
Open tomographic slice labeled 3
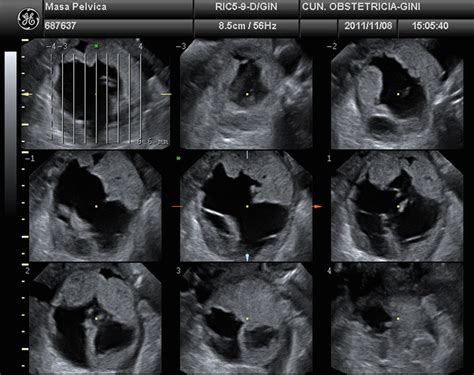pos(246,318)
